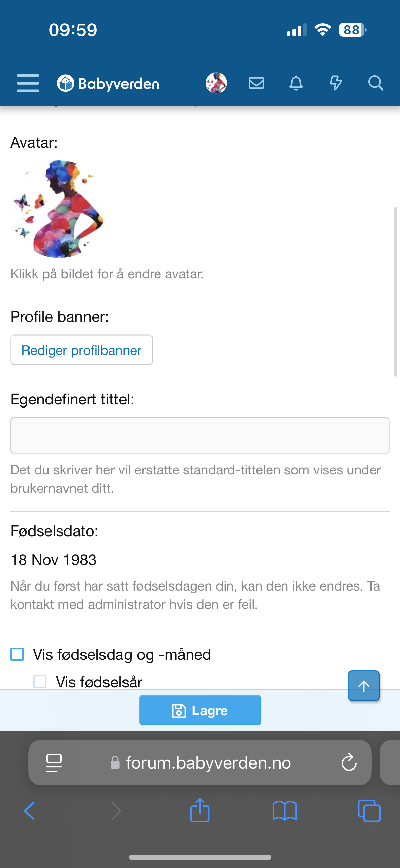
Task: Click the avatar image to change it
Action: click(x=58, y=209)
